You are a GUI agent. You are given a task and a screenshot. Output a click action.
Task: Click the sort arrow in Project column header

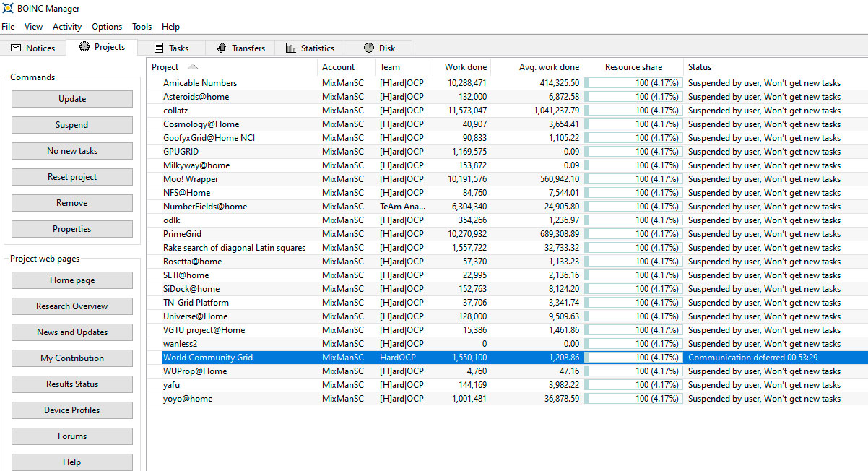[193, 67]
